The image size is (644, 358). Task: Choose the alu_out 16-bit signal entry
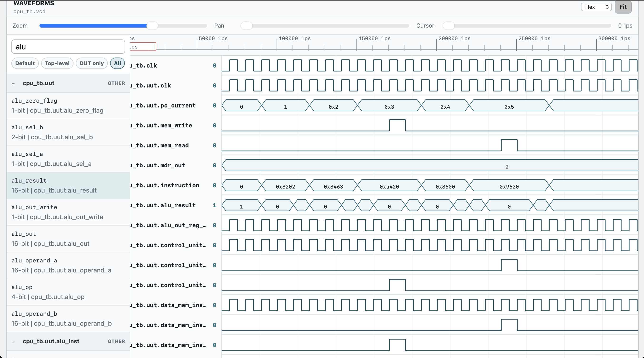coord(68,239)
